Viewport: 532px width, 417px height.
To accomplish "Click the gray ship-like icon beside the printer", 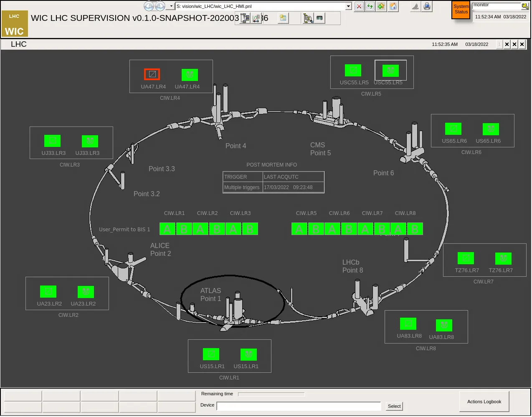I will (415, 6).
